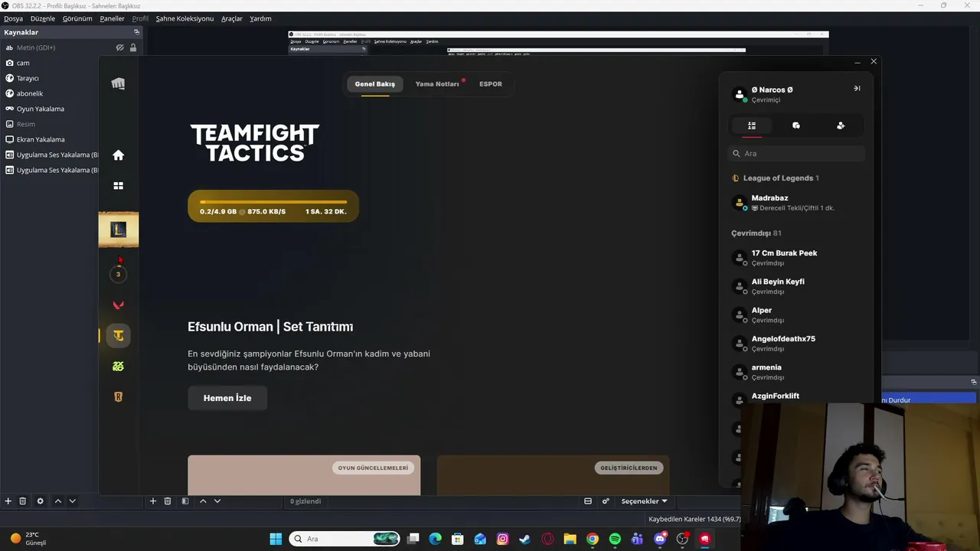This screenshot has height=551, width=980.
Task: Add new item in second OBS dock
Action: tap(153, 501)
